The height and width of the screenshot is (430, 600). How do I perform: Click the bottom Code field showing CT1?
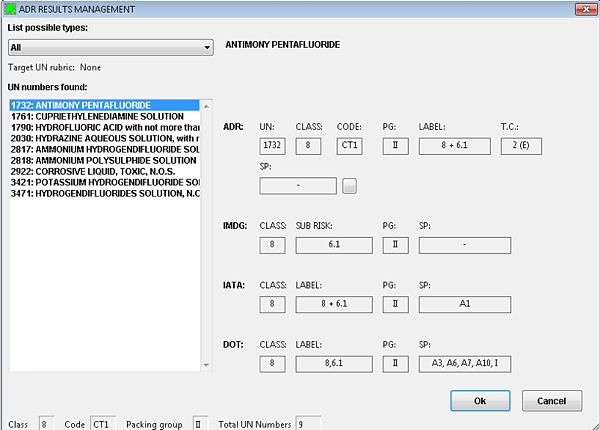103,424
